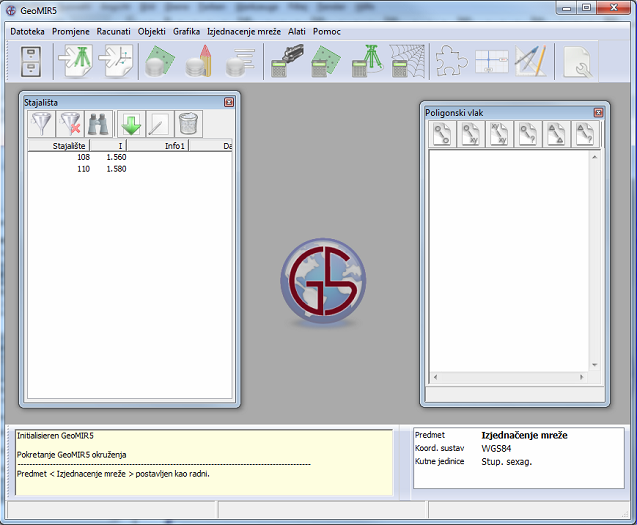Click the file cabinet icon in main toolbar
637x525 pixels.
coord(31,62)
